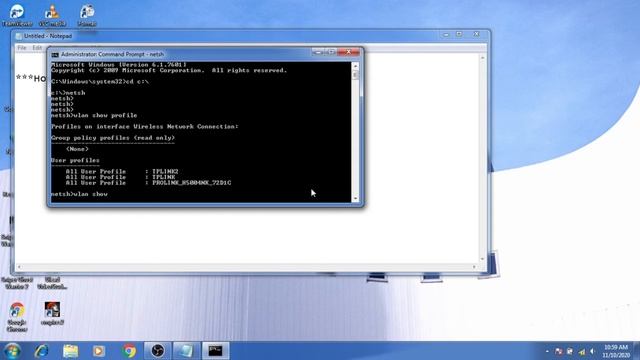Click the Notepad vertical scrollbar up arrow

tap(482, 58)
